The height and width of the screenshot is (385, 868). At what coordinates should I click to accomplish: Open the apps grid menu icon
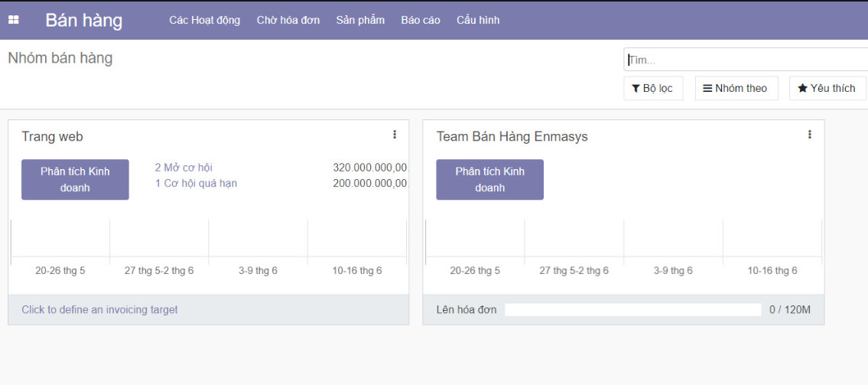(x=14, y=20)
